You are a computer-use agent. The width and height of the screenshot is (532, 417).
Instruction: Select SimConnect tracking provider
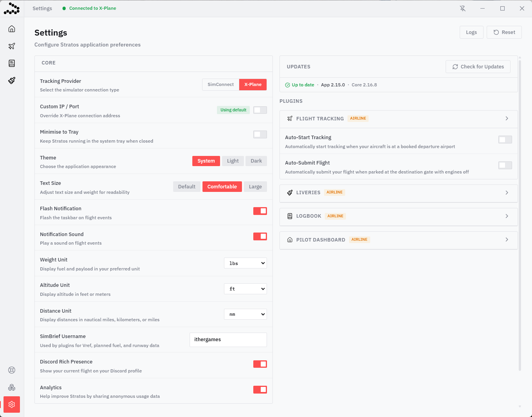[x=220, y=84]
